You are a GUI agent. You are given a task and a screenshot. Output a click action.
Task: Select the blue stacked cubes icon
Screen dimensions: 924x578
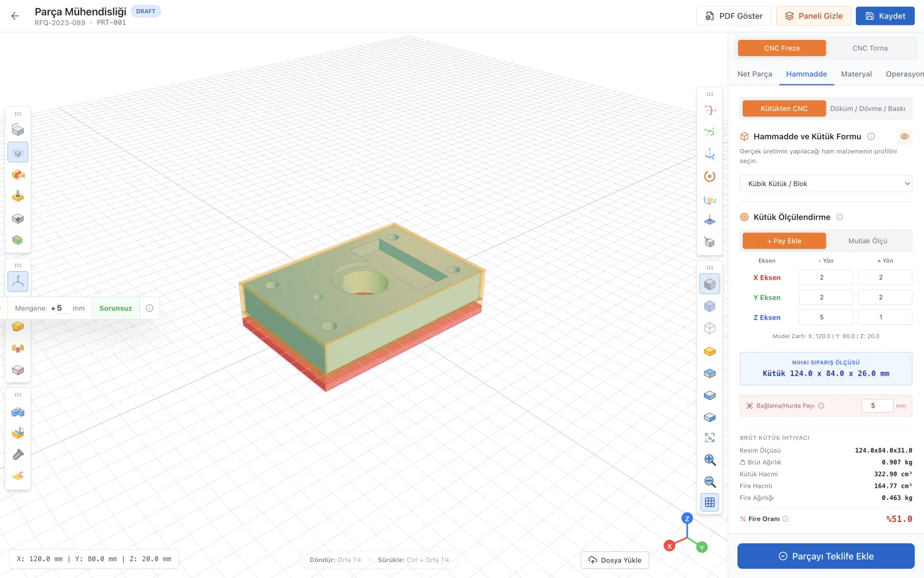(18, 412)
